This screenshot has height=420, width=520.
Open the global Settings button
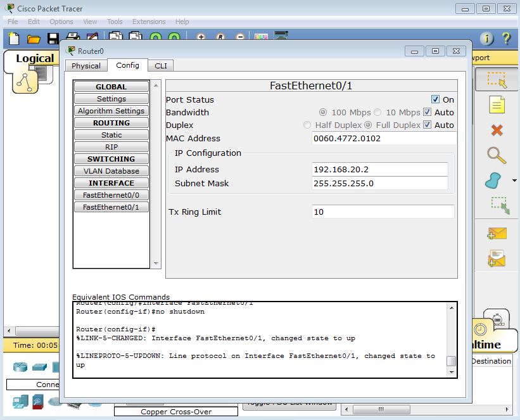111,99
